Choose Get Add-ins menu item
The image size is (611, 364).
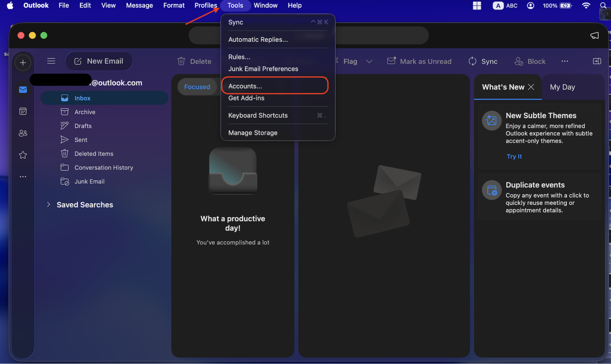pos(278,98)
